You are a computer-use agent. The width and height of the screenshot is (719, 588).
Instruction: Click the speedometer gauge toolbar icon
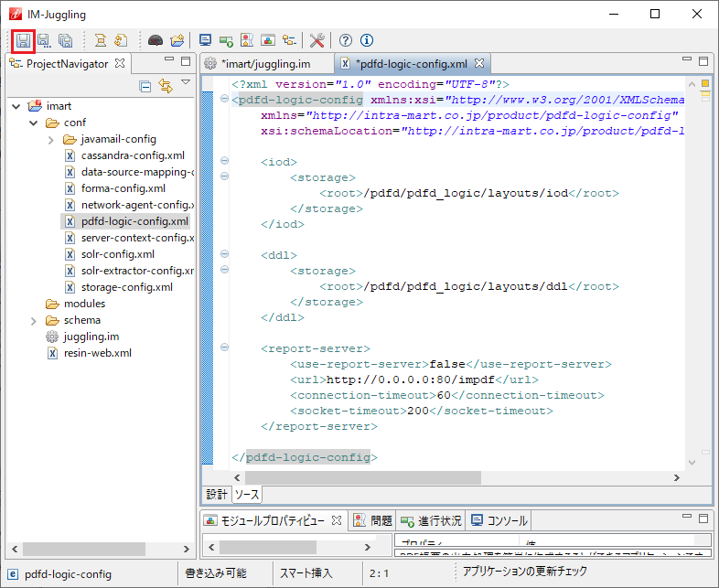[x=156, y=40]
